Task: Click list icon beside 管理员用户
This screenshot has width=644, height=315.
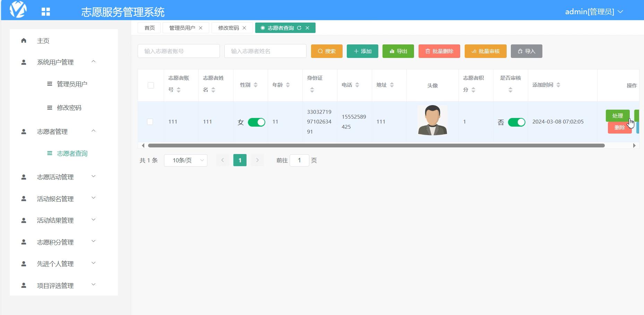Action: (x=50, y=84)
